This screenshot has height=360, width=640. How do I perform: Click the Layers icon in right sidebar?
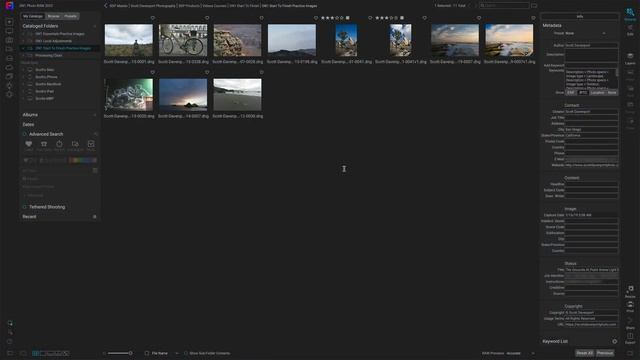(x=630, y=58)
